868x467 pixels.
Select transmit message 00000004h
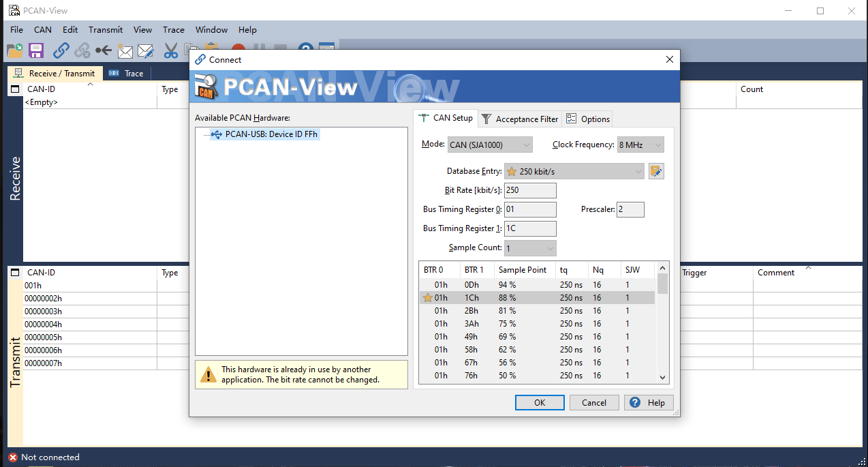pyautogui.click(x=43, y=325)
